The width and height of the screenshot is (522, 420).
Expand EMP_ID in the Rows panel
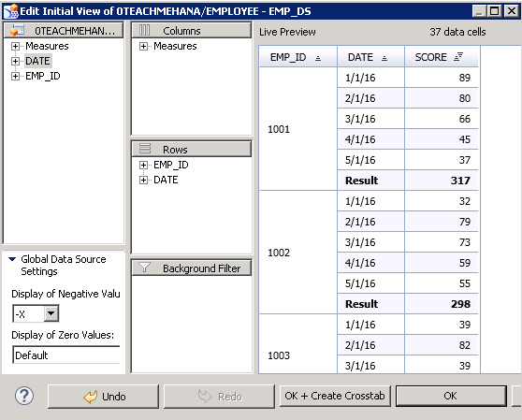(x=143, y=165)
